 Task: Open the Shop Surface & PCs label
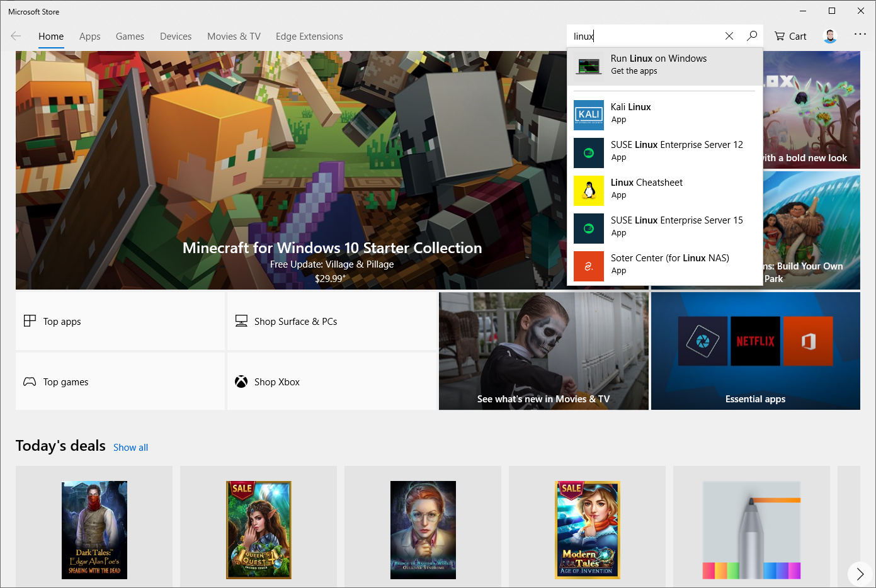pos(295,322)
